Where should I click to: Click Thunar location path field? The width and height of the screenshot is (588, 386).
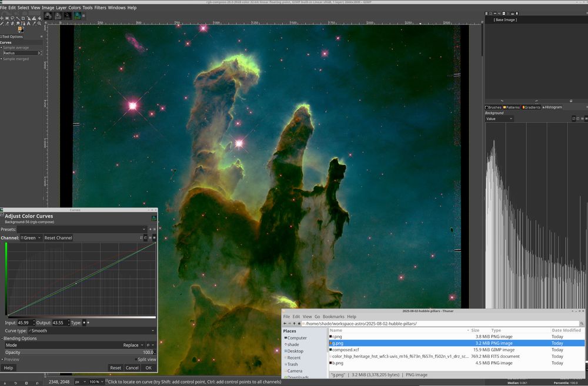click(x=440, y=323)
